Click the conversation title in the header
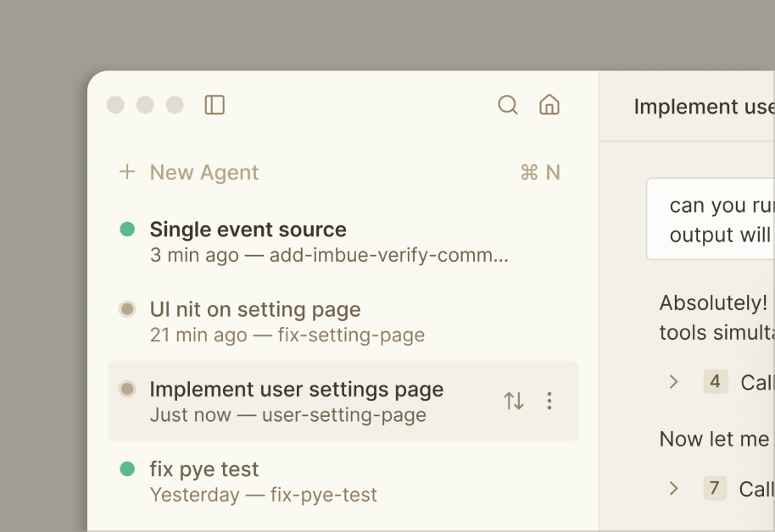 point(704,107)
